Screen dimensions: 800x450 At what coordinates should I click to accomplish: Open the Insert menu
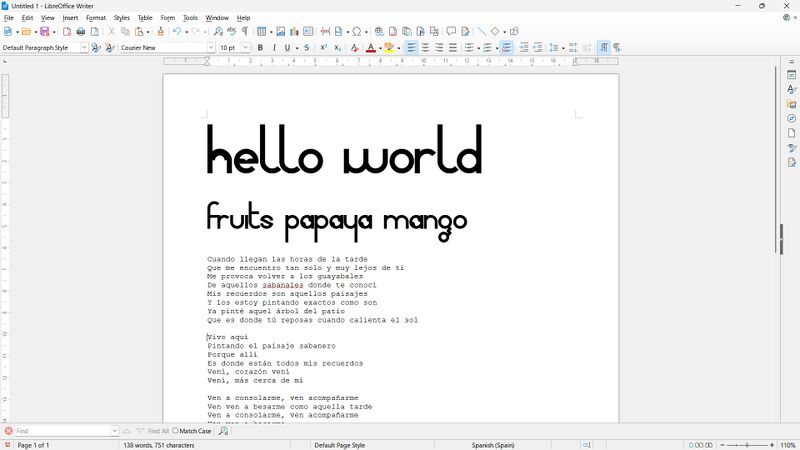70,18
